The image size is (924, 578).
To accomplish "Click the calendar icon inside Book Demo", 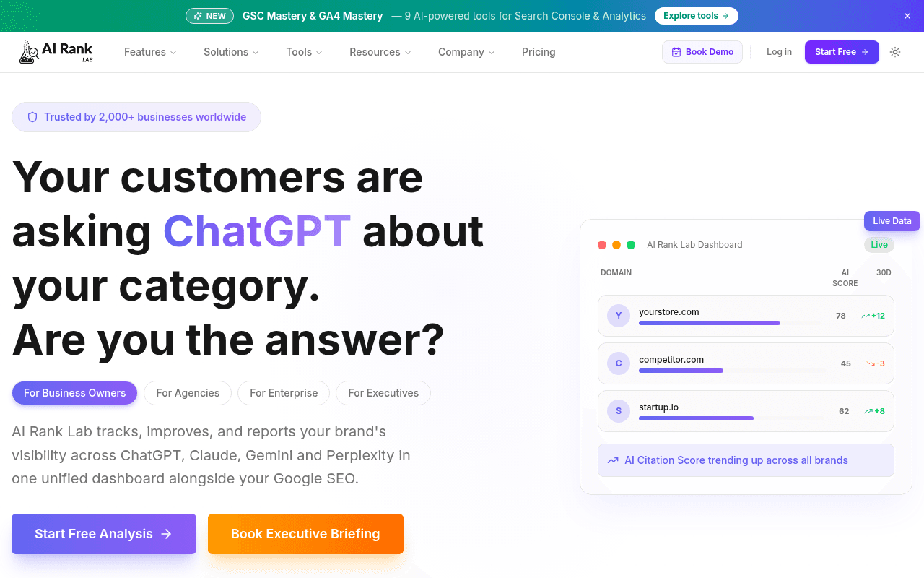I will tap(676, 51).
